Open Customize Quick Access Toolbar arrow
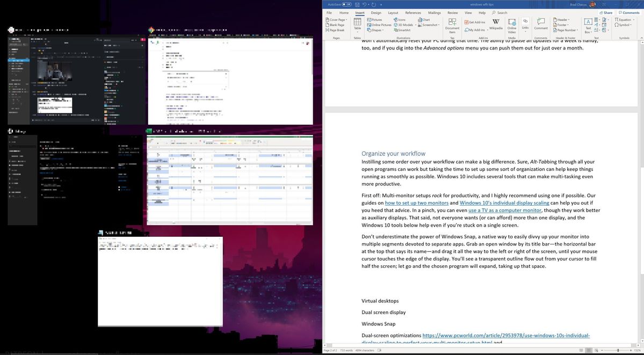Viewport: 644px width, 355px height. (x=381, y=4)
